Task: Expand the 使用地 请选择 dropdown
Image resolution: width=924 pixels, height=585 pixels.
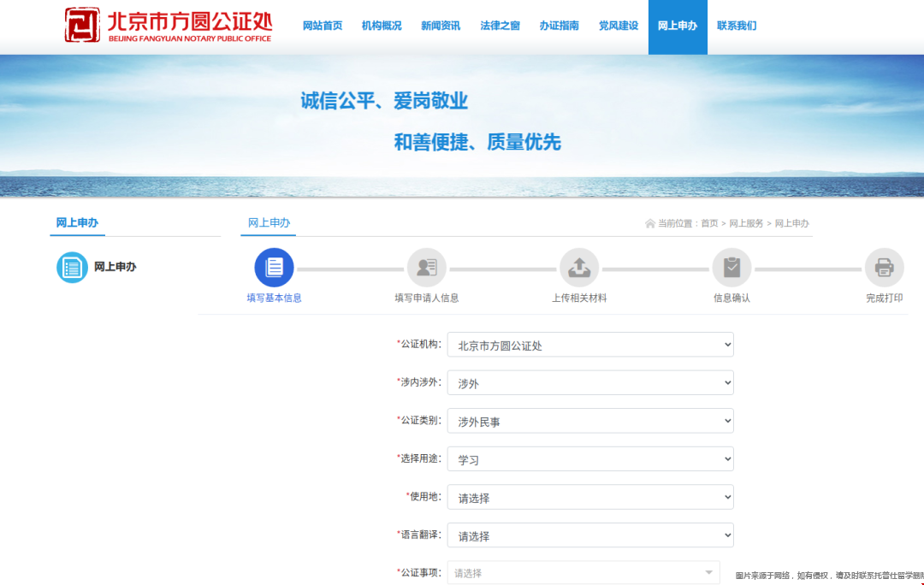Action: 590,497
